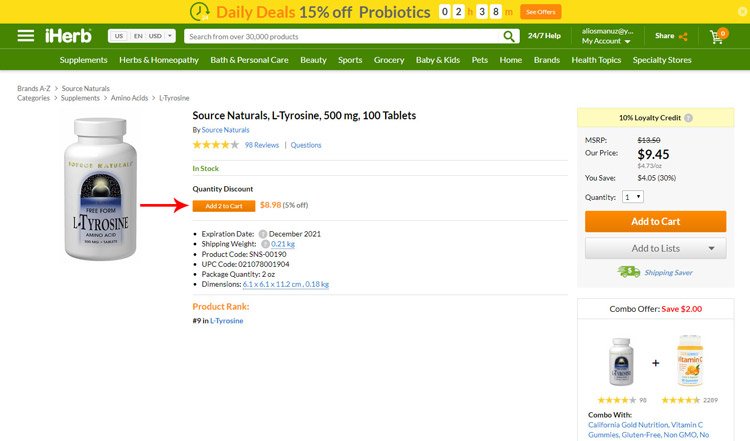The width and height of the screenshot is (750, 441).
Task: Click the search magnifier icon
Action: click(509, 36)
